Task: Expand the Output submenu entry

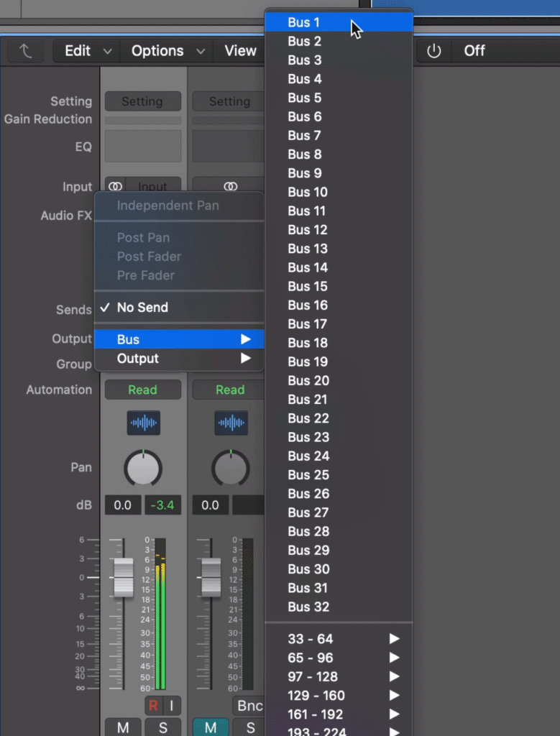Action: (x=179, y=359)
